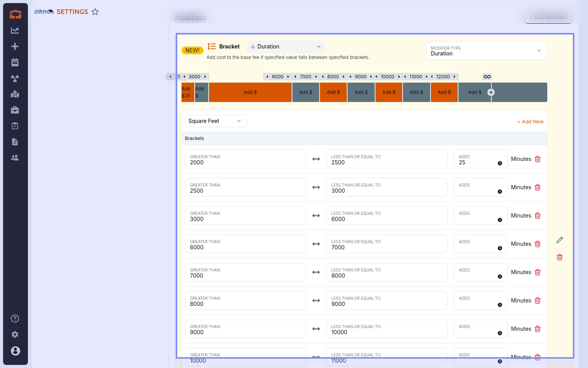Screen dimensions: 588x368
Task: Click the Add Modifier button
Action: [548, 17]
